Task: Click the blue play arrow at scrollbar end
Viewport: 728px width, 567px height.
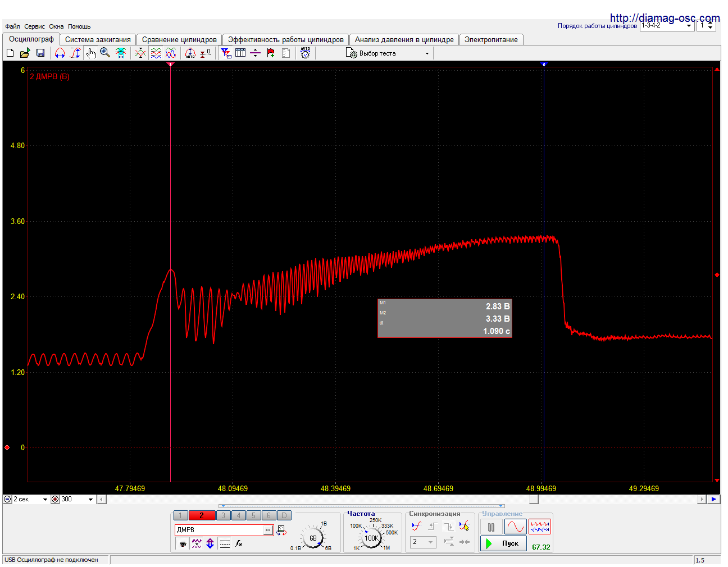Action: pyautogui.click(x=713, y=499)
